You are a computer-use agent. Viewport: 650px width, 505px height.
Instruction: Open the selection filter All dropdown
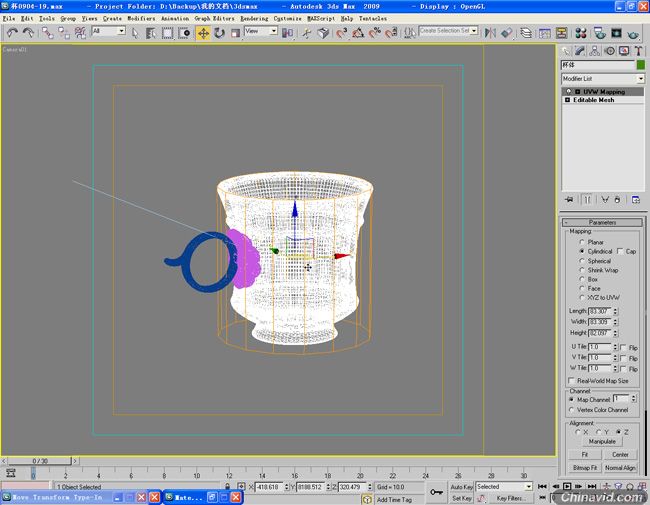tap(121, 31)
